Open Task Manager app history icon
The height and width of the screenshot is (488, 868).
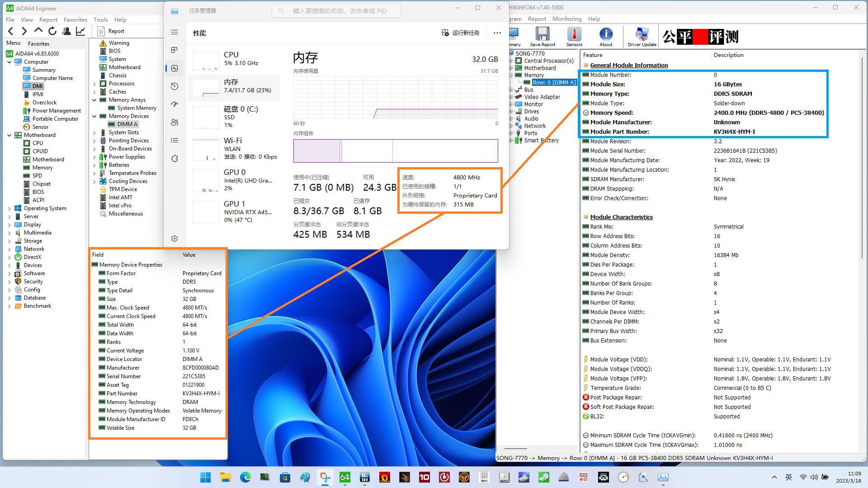pos(175,86)
